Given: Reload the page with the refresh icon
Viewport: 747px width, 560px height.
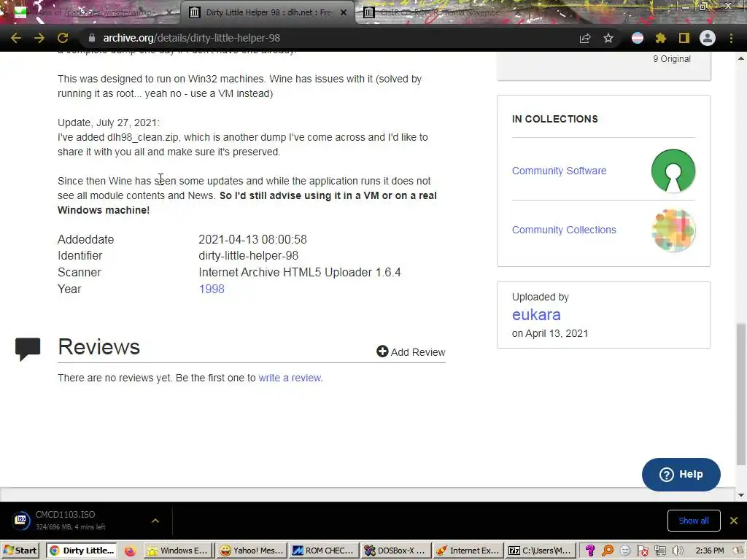Looking at the screenshot, I should pyautogui.click(x=63, y=38).
